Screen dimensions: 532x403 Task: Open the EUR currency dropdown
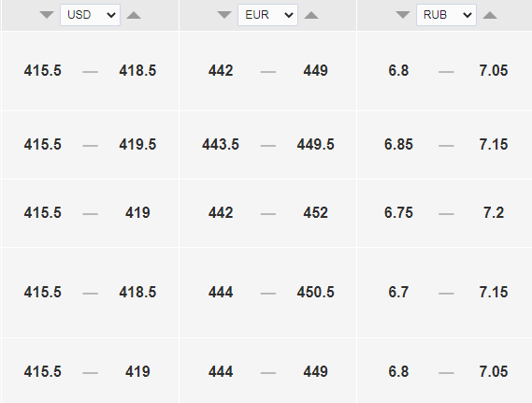(x=267, y=15)
